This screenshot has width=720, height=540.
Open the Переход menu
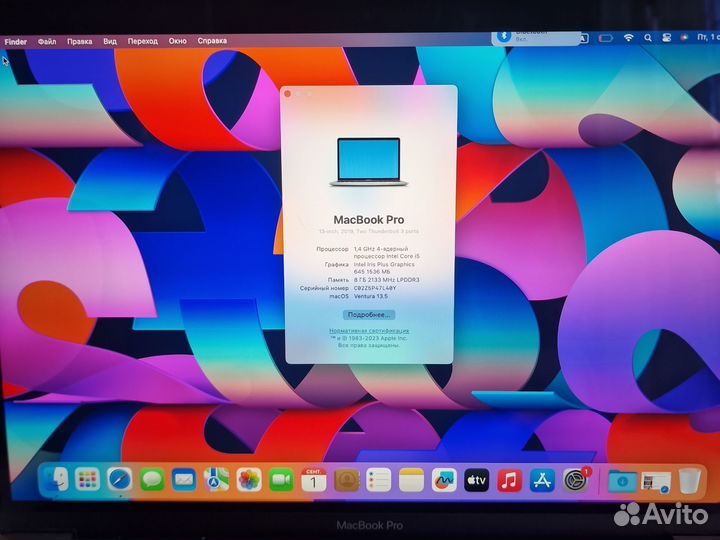point(142,41)
